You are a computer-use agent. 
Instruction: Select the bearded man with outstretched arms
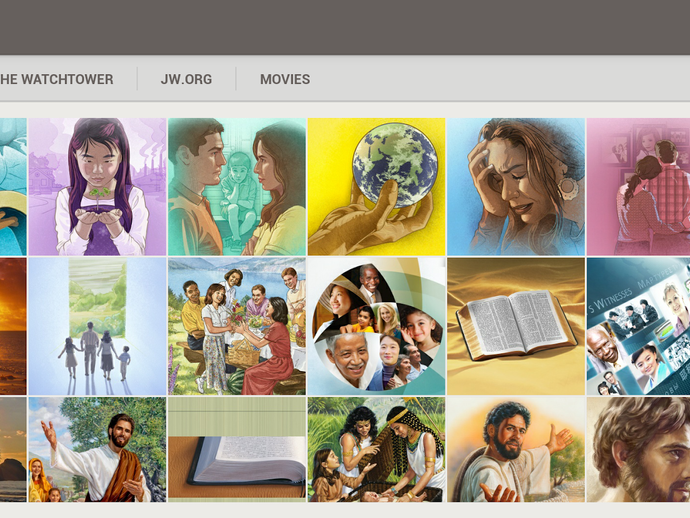516,449
